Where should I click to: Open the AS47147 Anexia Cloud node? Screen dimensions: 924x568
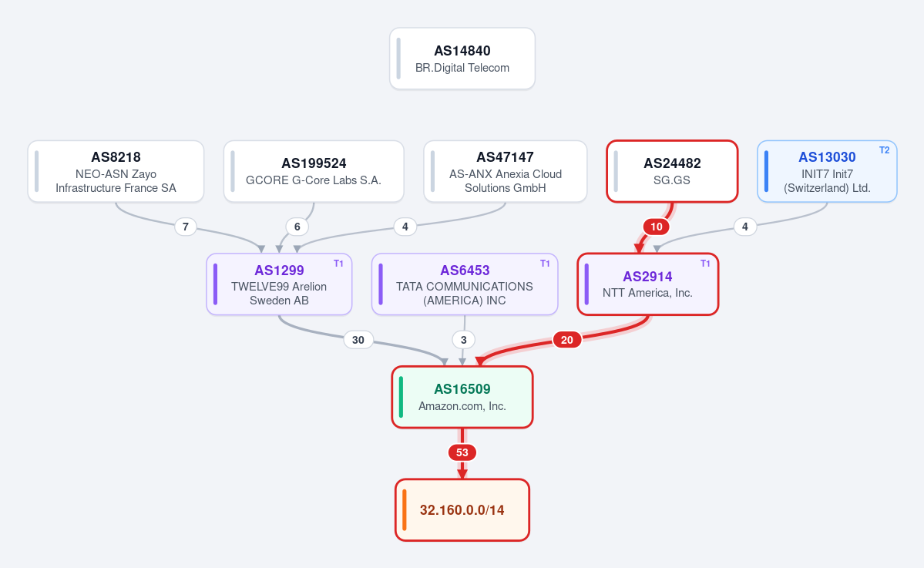[505, 171]
